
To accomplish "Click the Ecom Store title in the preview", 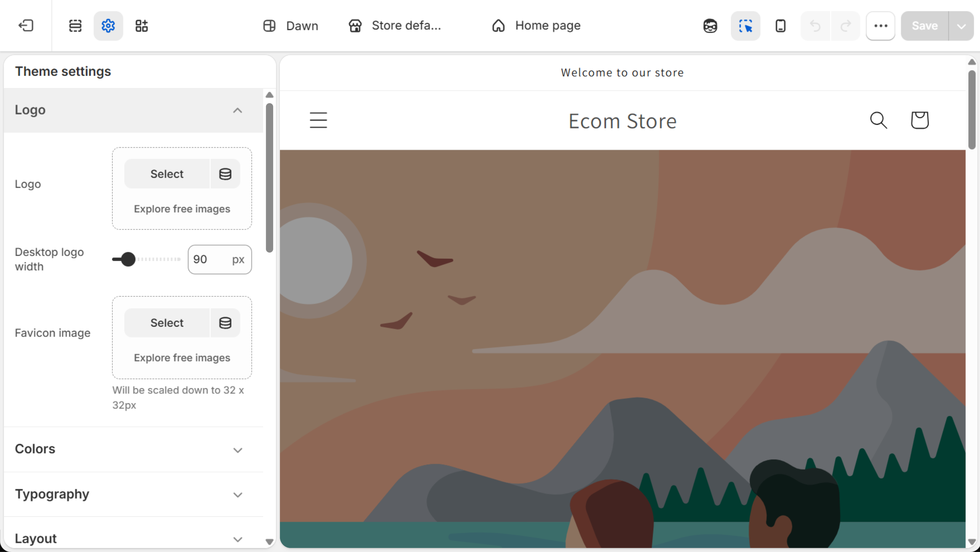I will 622,121.
